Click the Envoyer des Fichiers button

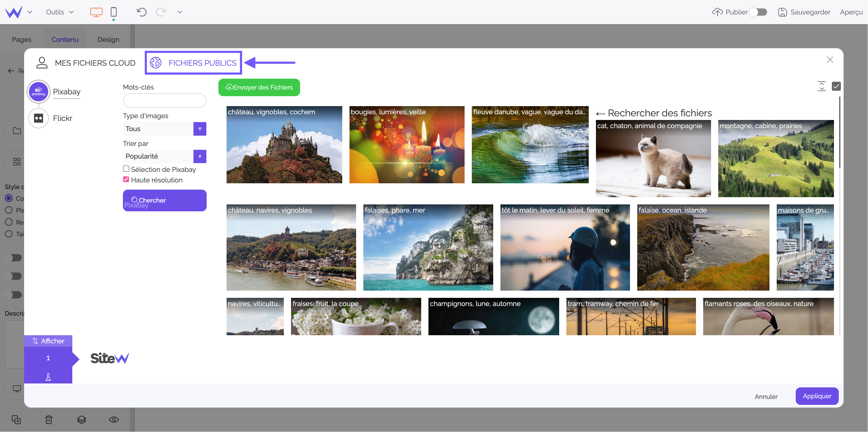259,87
